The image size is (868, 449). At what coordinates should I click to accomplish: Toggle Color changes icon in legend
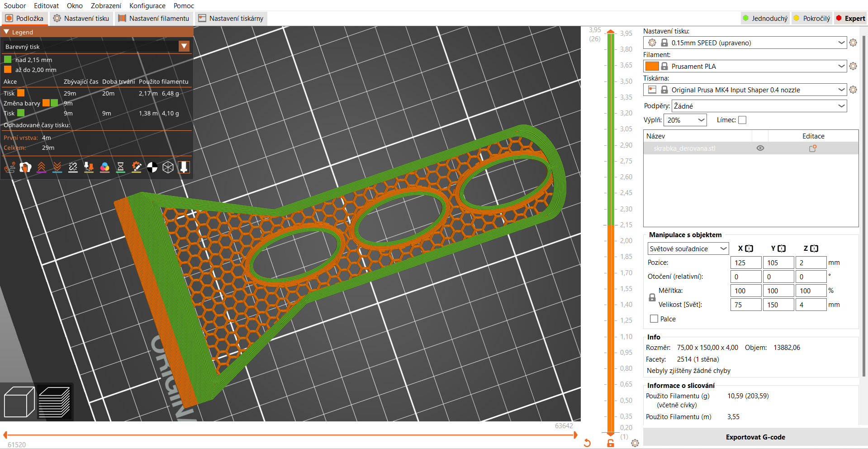pyautogui.click(x=104, y=167)
